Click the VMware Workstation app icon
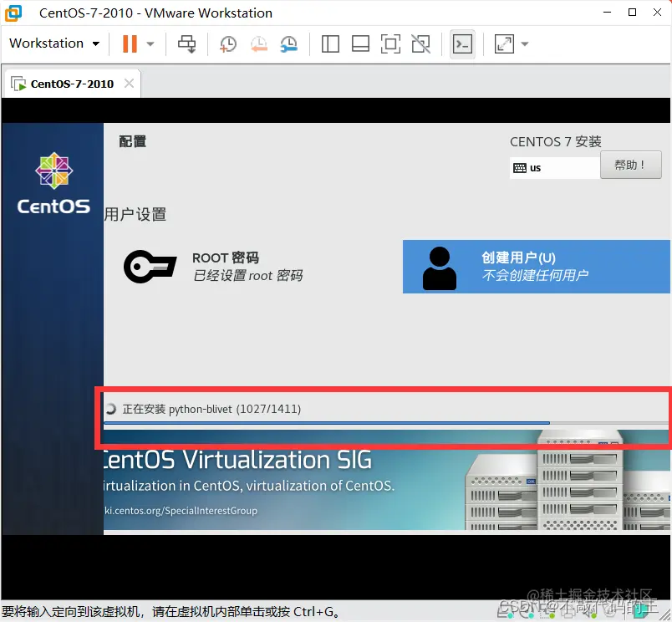This screenshot has height=622, width=672. [x=13, y=13]
